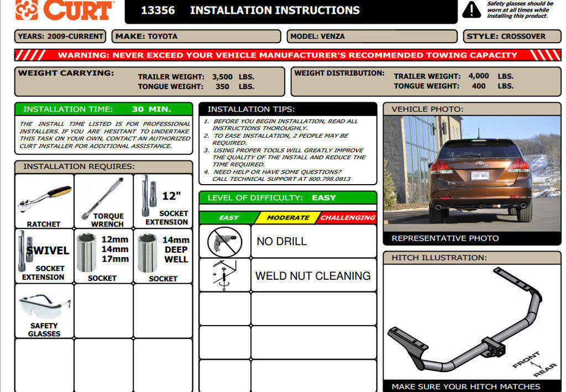Screen dimensions: 566x392
Task: Click the "4,000" trailer weight value
Action: (479, 76)
